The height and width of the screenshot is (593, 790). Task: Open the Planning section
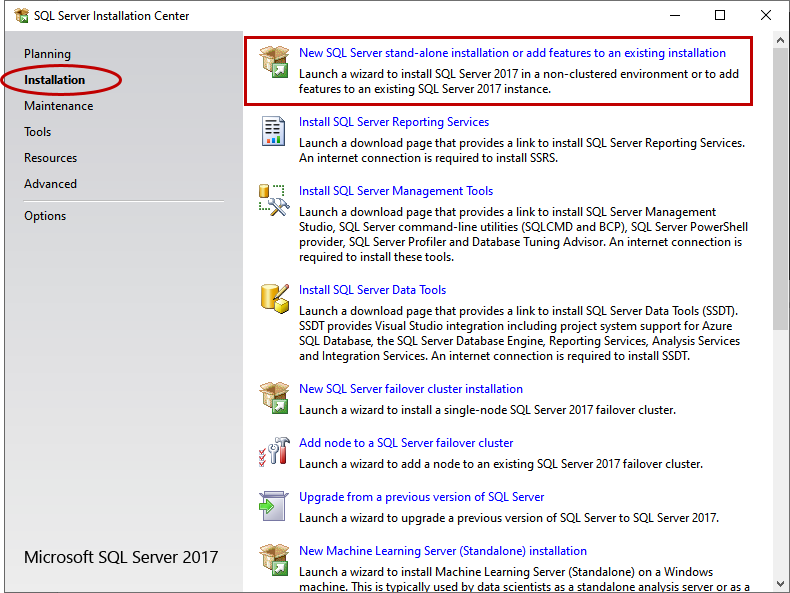click(47, 54)
